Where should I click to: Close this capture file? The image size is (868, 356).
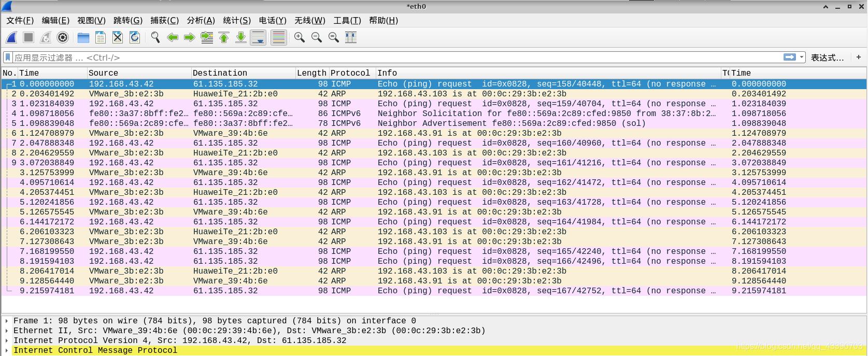118,37
